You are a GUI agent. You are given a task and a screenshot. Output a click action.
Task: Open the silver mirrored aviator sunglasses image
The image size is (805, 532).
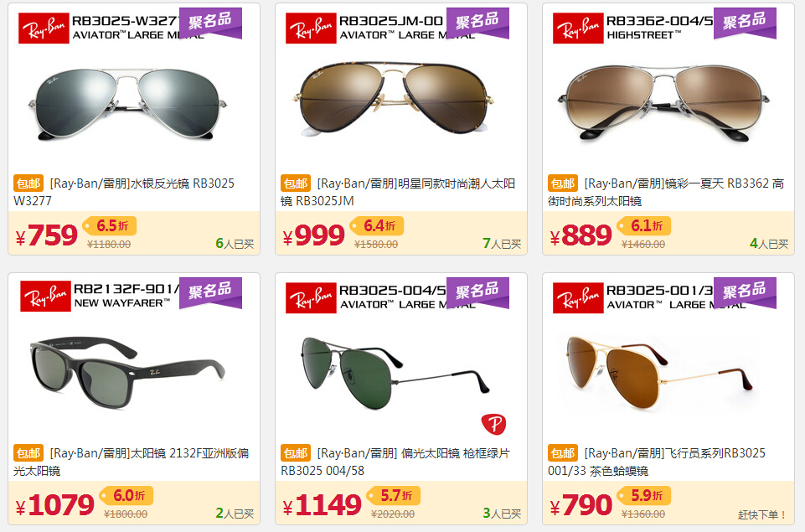tap(126, 104)
